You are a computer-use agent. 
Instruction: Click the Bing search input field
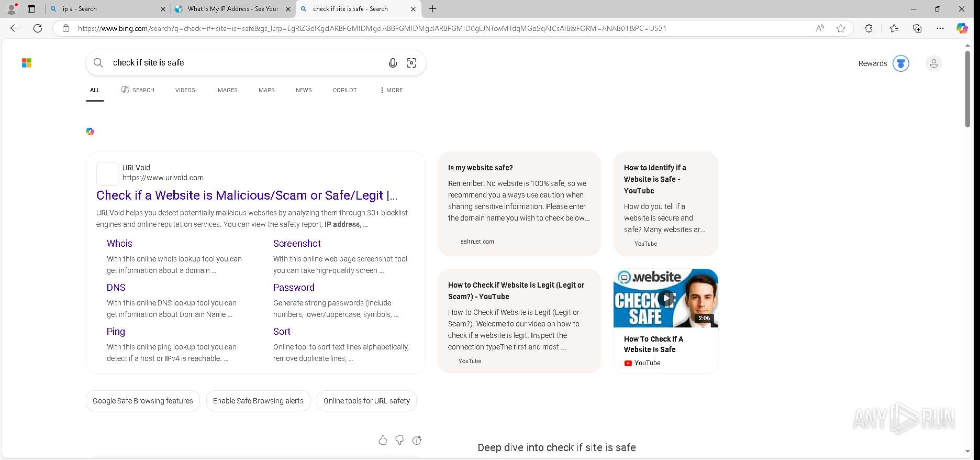click(246, 63)
